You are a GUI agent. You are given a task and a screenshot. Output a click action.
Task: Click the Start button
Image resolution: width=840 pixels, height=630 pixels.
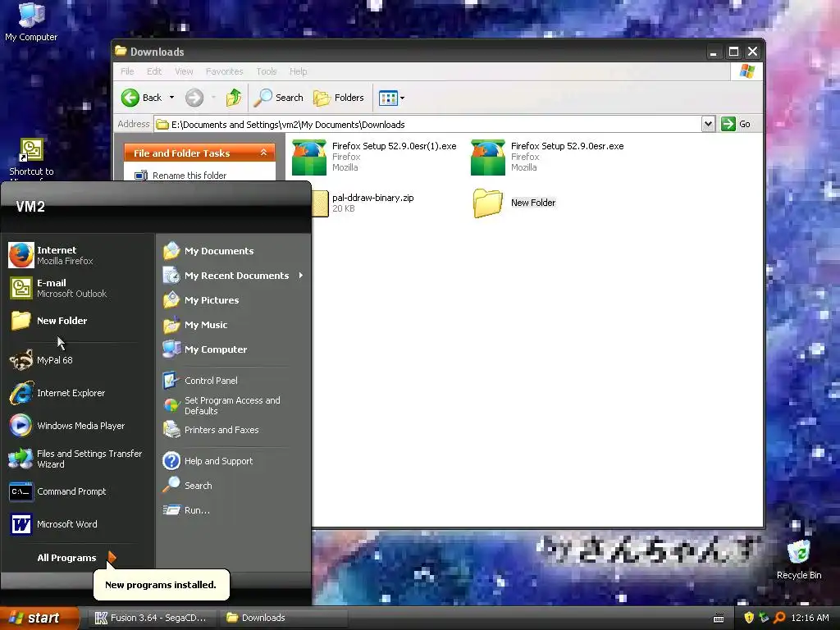(x=39, y=618)
